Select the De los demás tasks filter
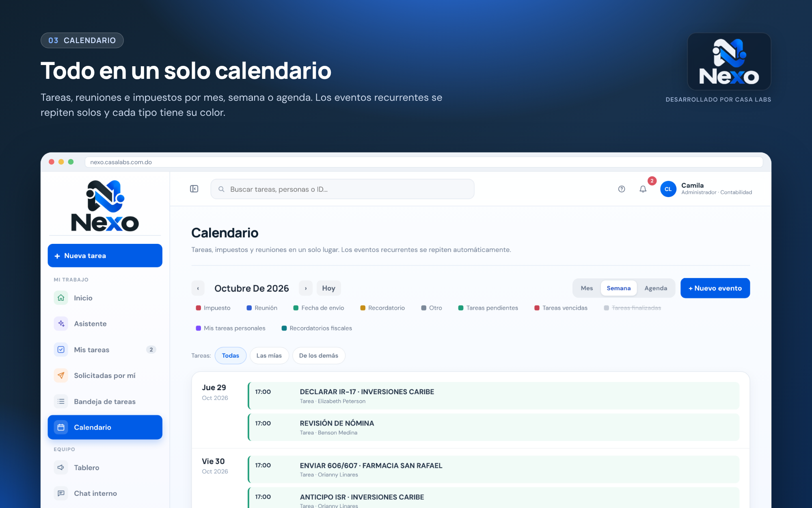This screenshot has height=508, width=812. click(x=319, y=356)
